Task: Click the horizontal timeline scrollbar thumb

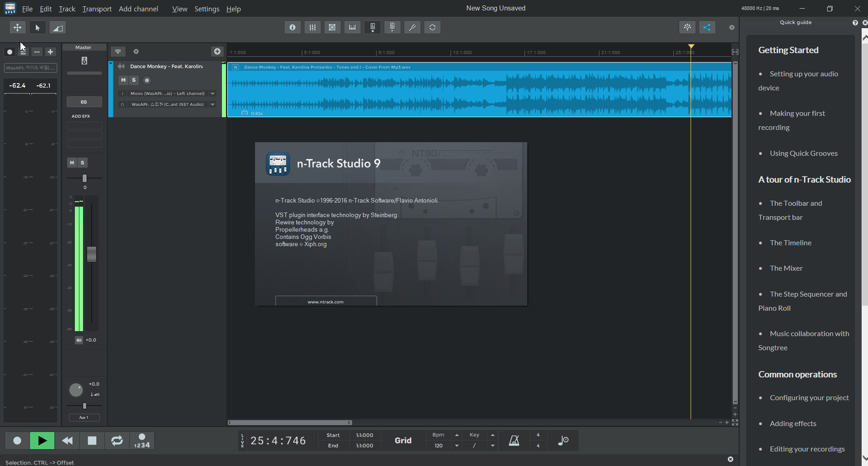Action: (x=290, y=422)
